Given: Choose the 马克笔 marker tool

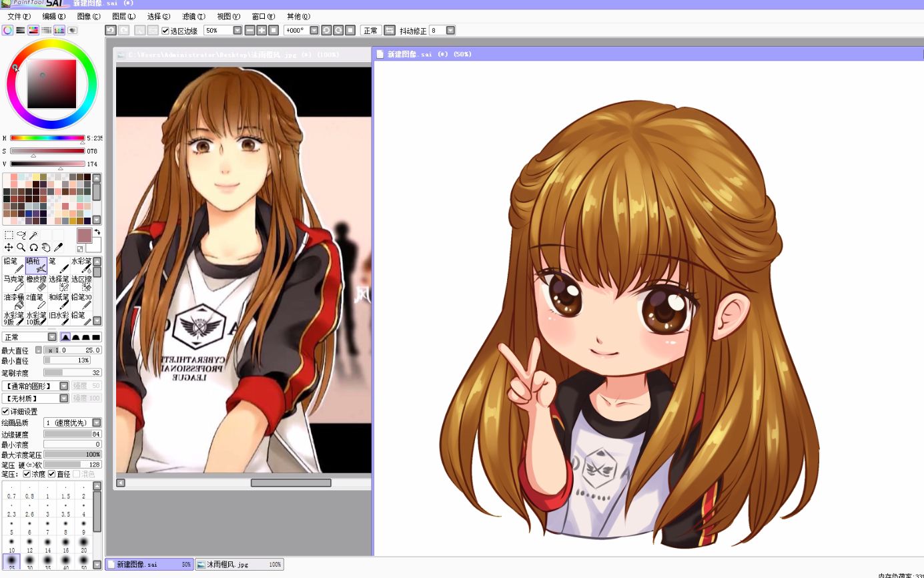Looking at the screenshot, I should click(x=13, y=284).
